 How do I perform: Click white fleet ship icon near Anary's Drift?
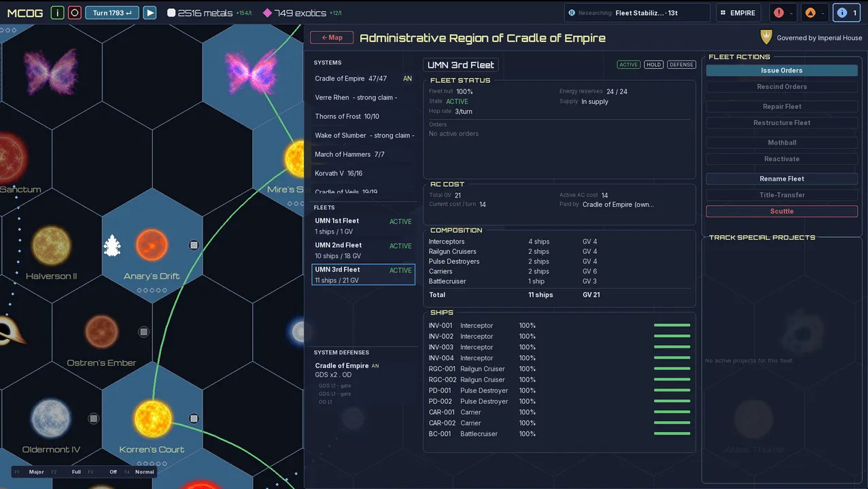coord(112,246)
